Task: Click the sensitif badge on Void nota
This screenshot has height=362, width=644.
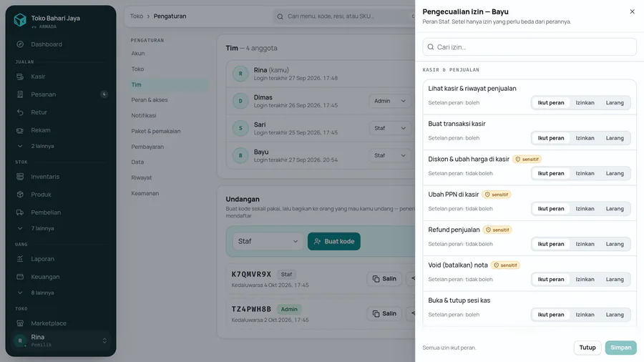Action: coord(506,265)
